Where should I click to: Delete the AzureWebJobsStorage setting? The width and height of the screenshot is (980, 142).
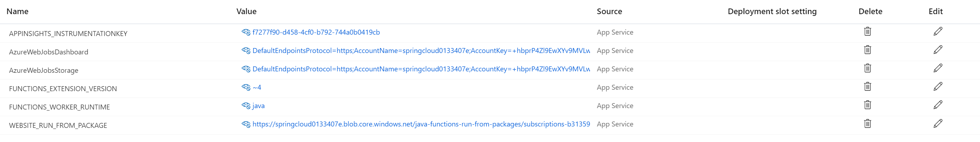pos(867,68)
